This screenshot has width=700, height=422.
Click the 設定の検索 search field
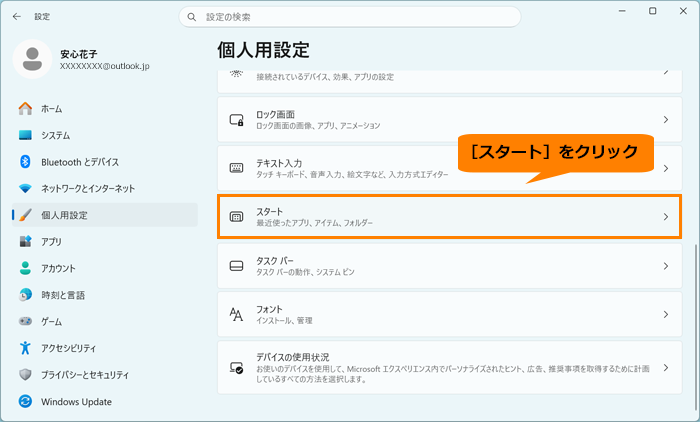[350, 17]
